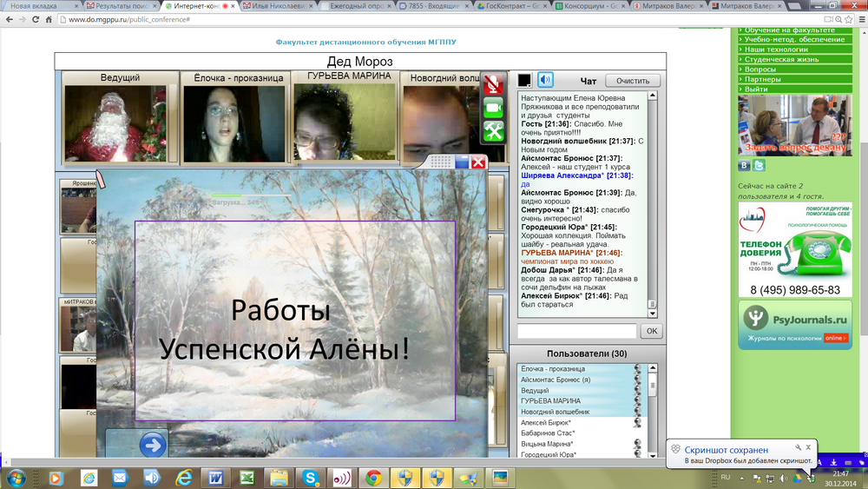This screenshot has width=868, height=489.
Task: Select Алексей Бирюк* in the users list
Action: pyautogui.click(x=582, y=422)
